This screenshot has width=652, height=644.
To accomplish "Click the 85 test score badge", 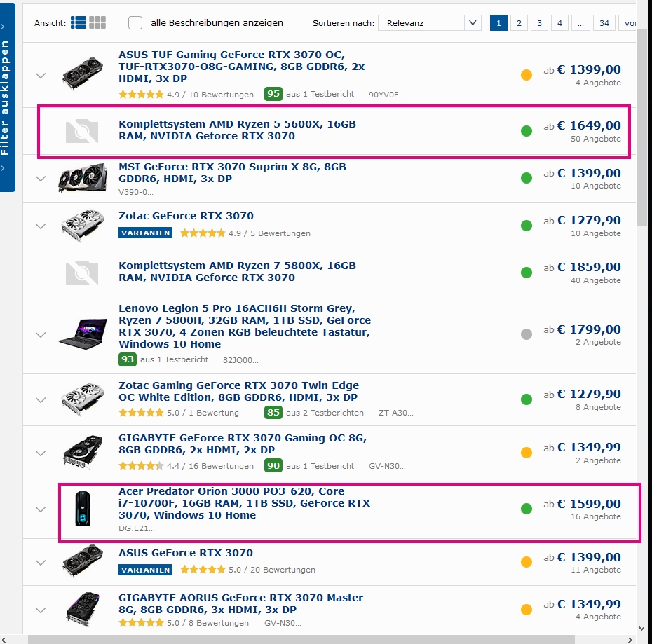I will (x=273, y=413).
